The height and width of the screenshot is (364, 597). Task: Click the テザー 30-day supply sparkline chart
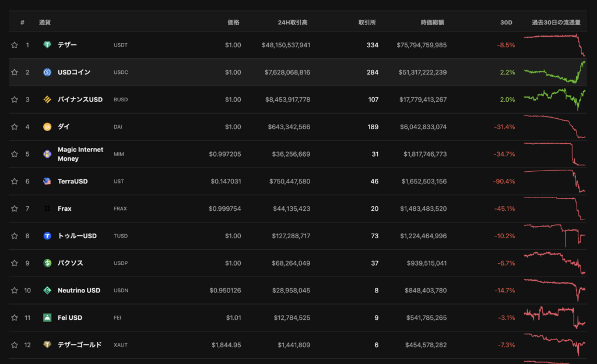click(555, 45)
